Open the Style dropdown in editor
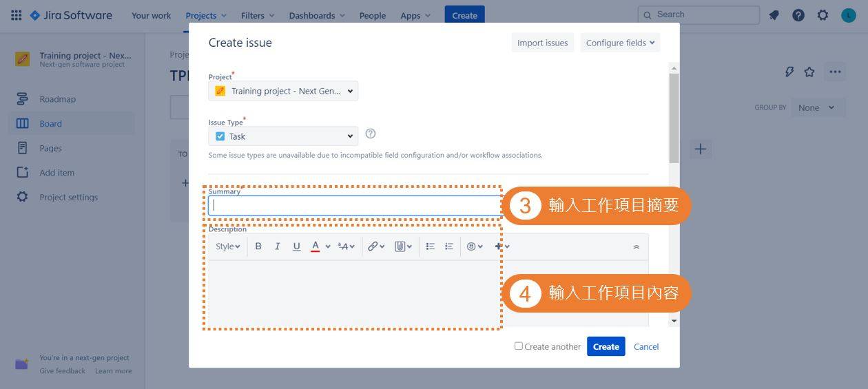This screenshot has width=868, height=389. [x=228, y=246]
